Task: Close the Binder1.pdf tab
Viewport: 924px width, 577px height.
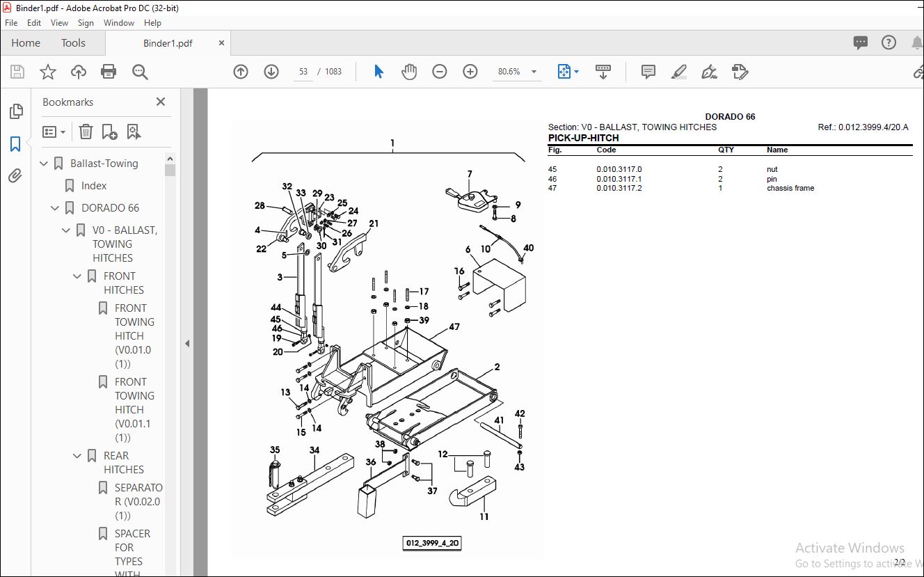Action: click(222, 43)
